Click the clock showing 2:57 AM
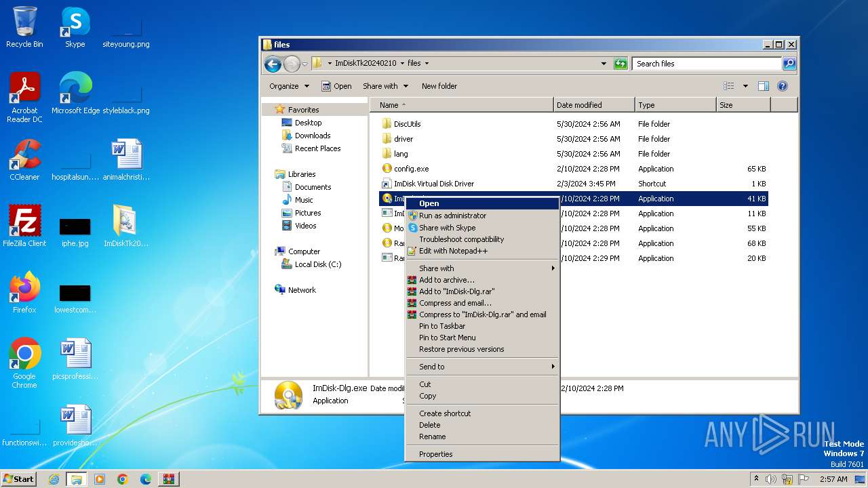The width and height of the screenshot is (868, 488). tap(833, 479)
